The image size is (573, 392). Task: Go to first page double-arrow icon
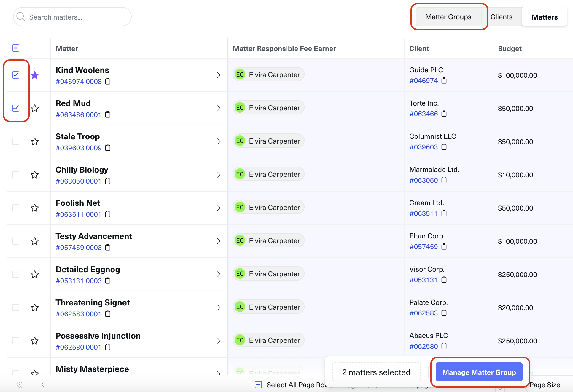tap(19, 385)
